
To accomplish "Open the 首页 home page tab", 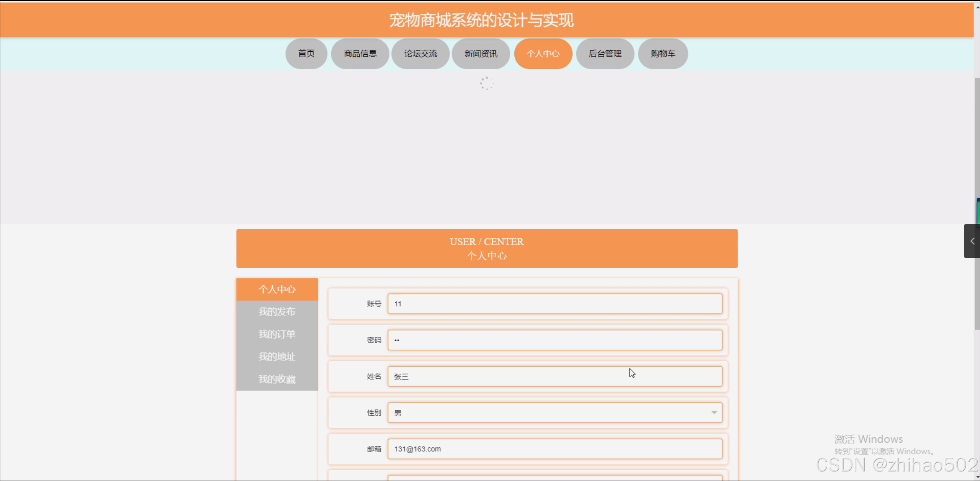I will pyautogui.click(x=306, y=54).
